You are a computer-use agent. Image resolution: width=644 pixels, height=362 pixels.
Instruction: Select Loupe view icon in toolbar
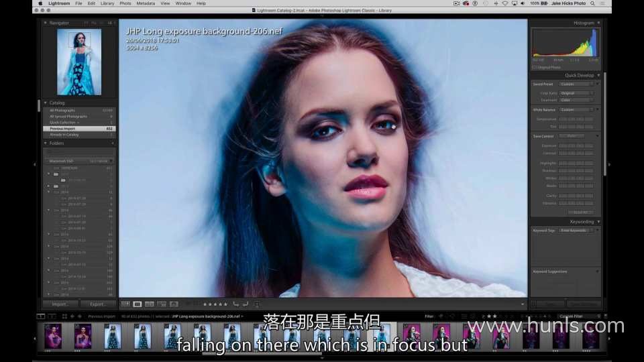pos(138,304)
